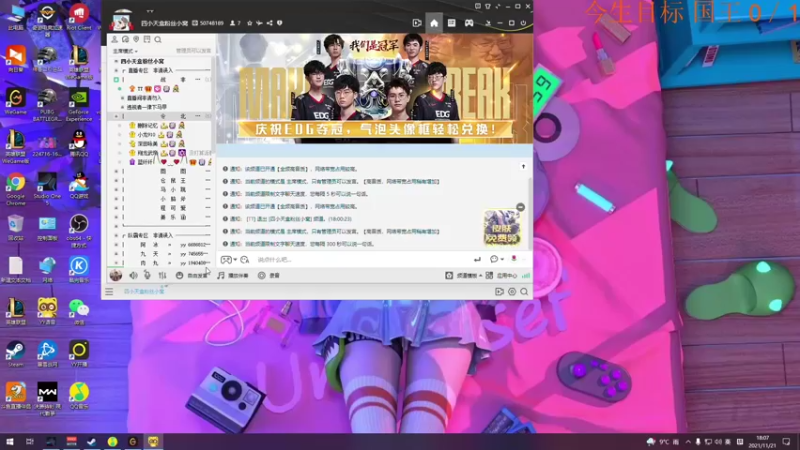
Task: Expand the 马小跳 sub-channel
Action: [x=116, y=190]
